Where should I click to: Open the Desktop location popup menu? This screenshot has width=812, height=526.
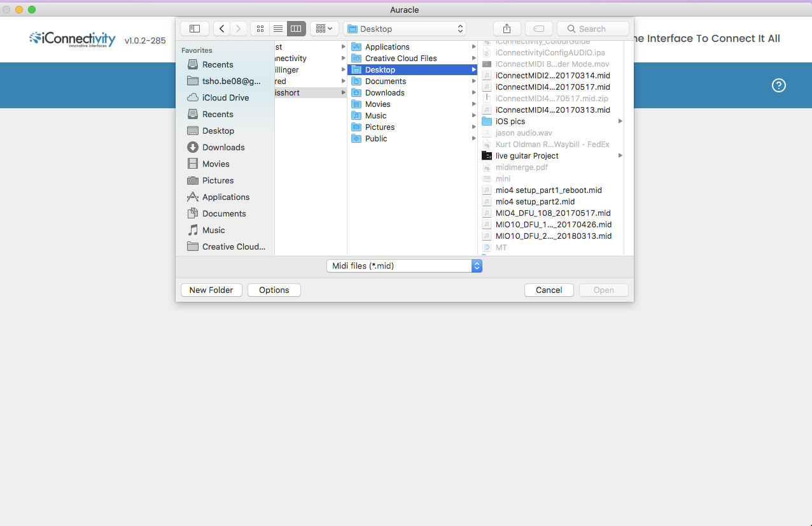click(x=405, y=29)
